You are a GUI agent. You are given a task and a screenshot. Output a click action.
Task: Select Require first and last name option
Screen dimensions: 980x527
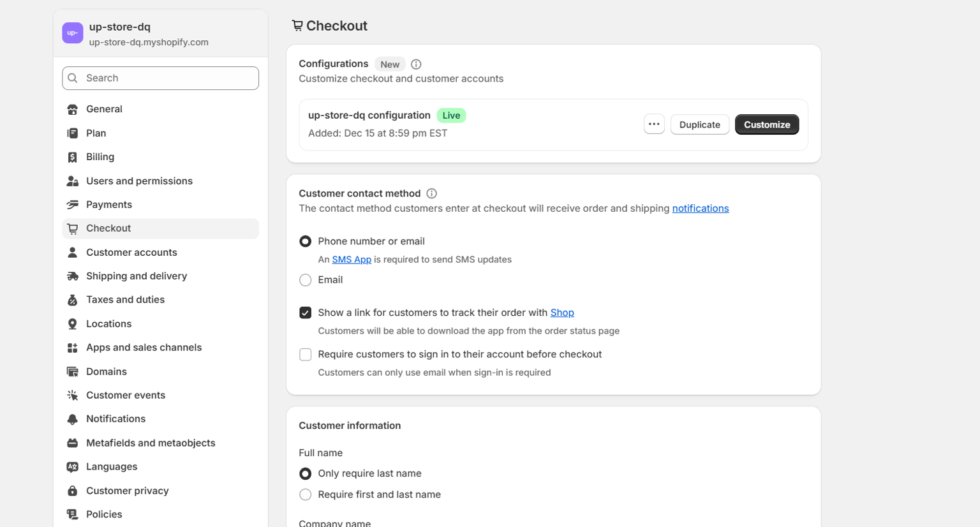tap(306, 494)
